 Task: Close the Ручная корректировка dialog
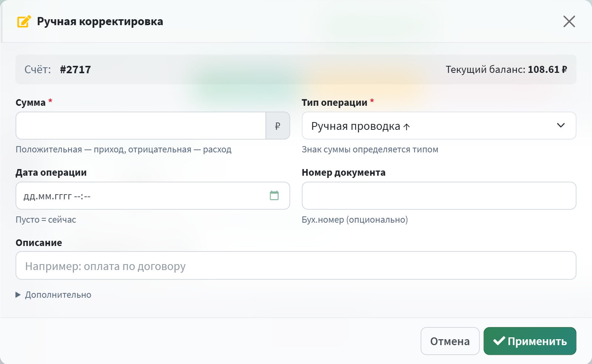click(x=569, y=21)
